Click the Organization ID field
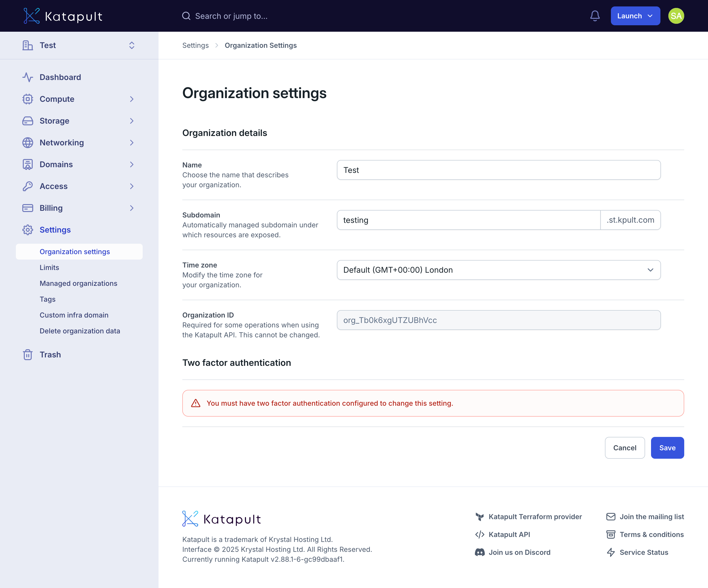The height and width of the screenshot is (588, 708). [499, 320]
